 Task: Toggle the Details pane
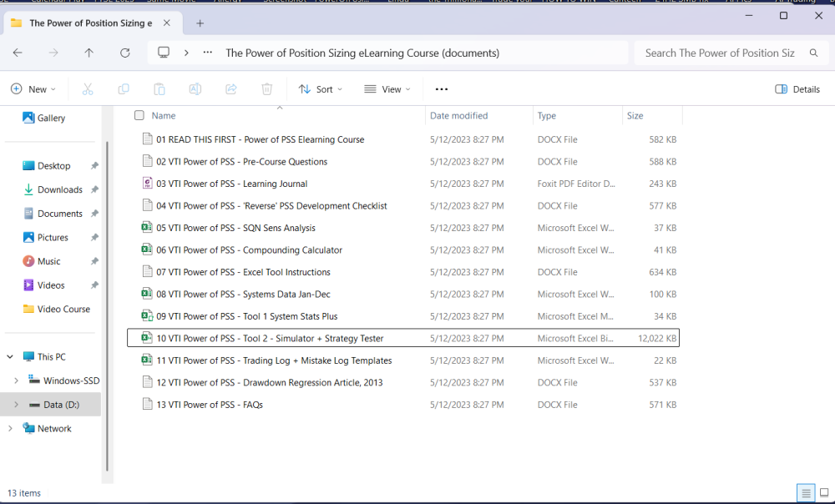click(x=797, y=89)
